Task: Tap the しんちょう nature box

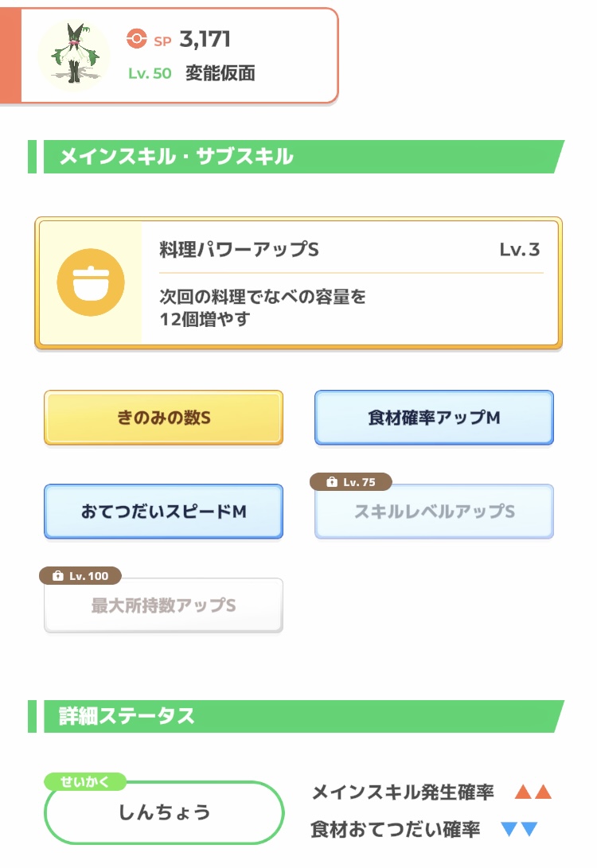Action: (x=164, y=812)
